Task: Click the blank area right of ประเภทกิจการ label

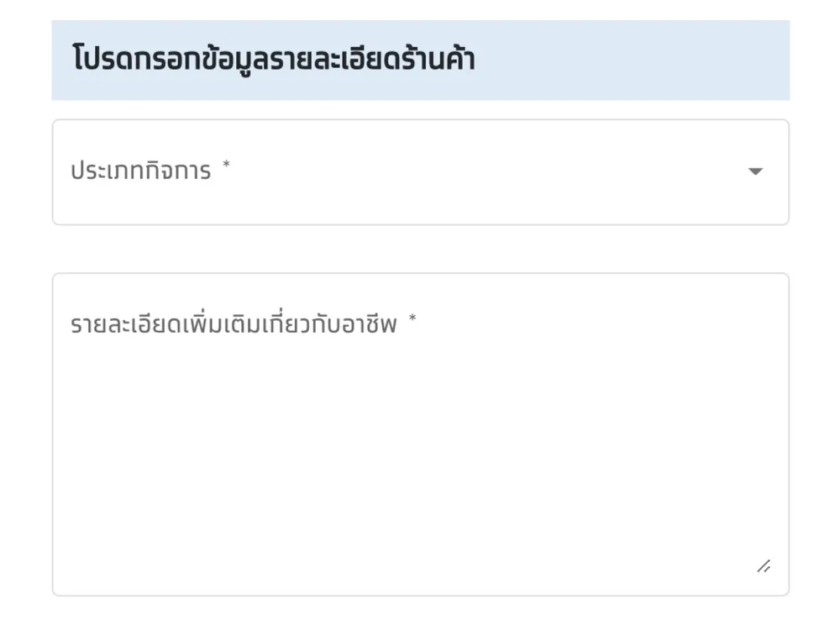Action: pos(482,171)
